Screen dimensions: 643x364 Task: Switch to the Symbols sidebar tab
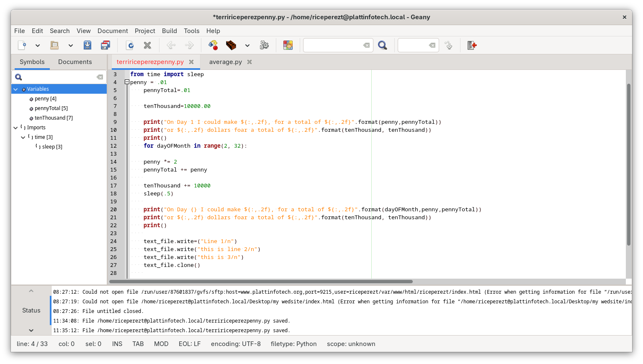32,62
